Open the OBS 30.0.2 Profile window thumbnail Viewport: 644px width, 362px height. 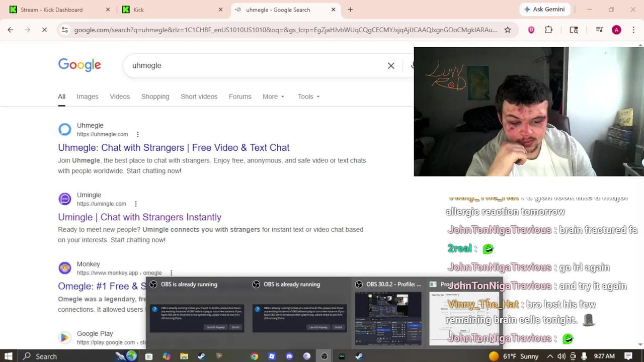click(x=388, y=314)
